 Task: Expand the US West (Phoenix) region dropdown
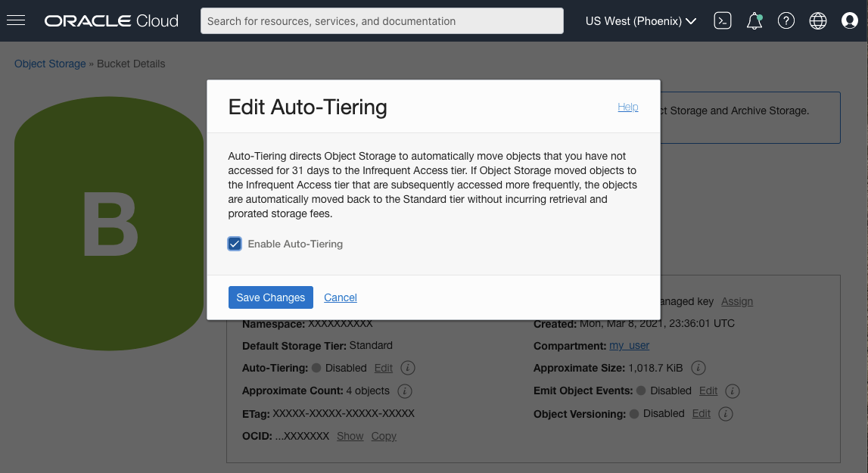[641, 21]
